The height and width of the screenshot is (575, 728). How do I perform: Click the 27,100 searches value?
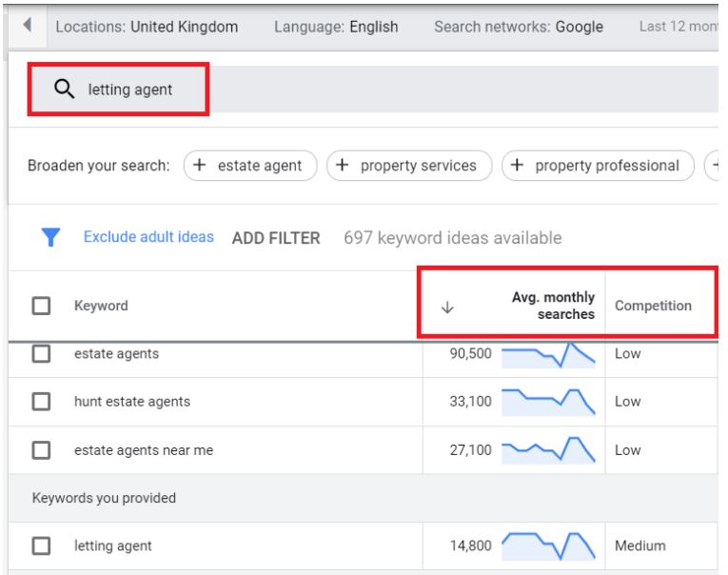coord(470,450)
